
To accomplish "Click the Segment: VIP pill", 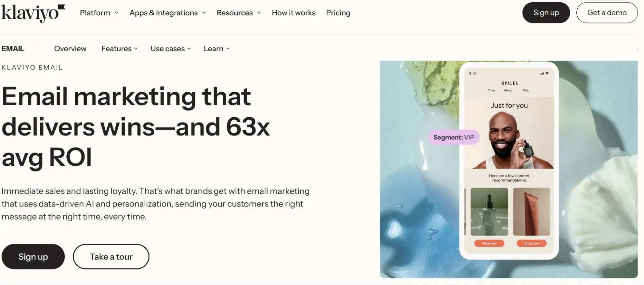I will tap(453, 137).
